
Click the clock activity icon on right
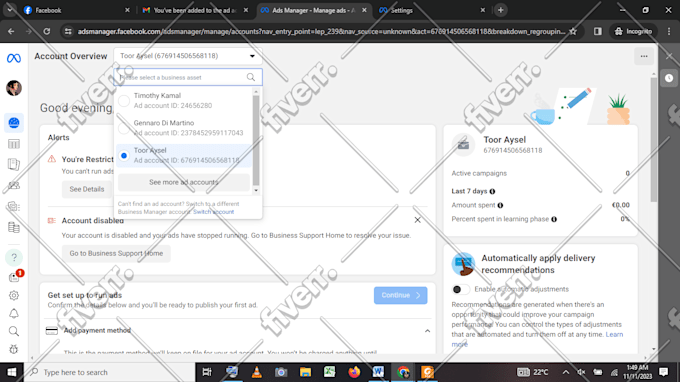tap(669, 78)
